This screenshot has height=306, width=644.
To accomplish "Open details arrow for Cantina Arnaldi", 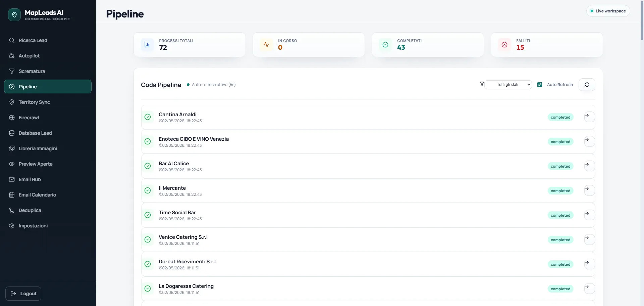I will [x=589, y=117].
